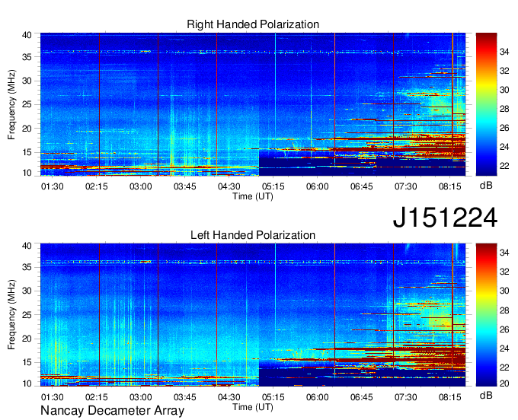
Task: Click the 22 dB tick on the right-handed color scale
Action: tap(504, 166)
